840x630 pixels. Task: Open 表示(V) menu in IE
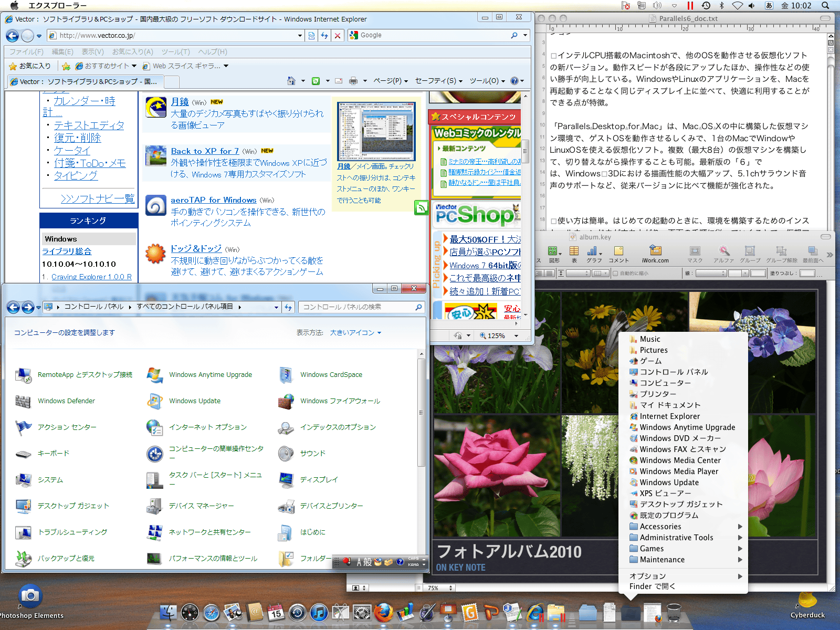(92, 52)
